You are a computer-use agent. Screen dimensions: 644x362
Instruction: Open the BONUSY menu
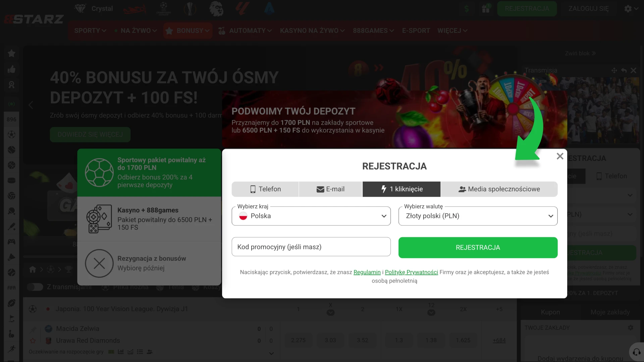click(x=188, y=31)
